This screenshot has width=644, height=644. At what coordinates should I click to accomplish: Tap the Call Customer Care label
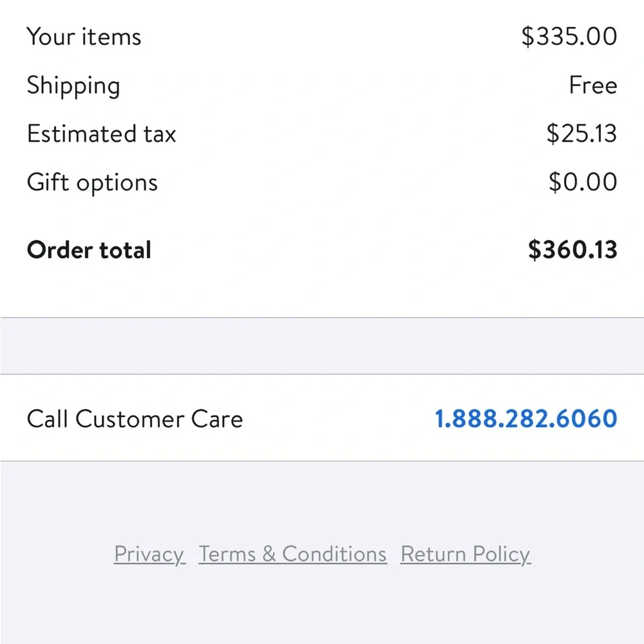pyautogui.click(x=135, y=419)
